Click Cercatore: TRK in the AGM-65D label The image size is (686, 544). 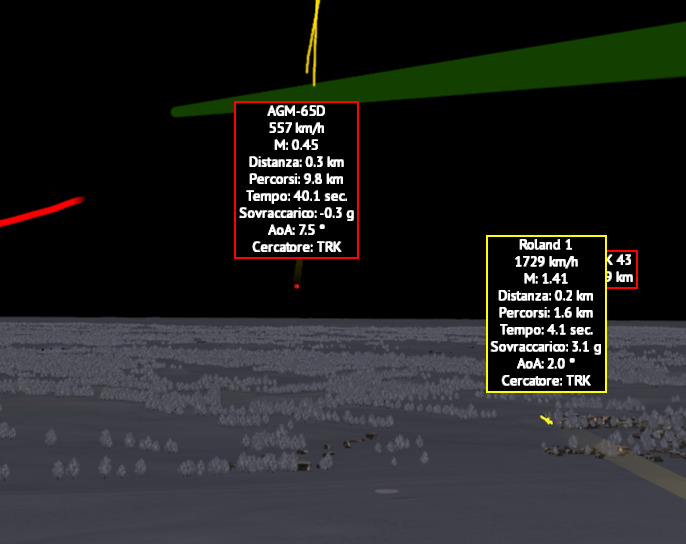tap(296, 247)
